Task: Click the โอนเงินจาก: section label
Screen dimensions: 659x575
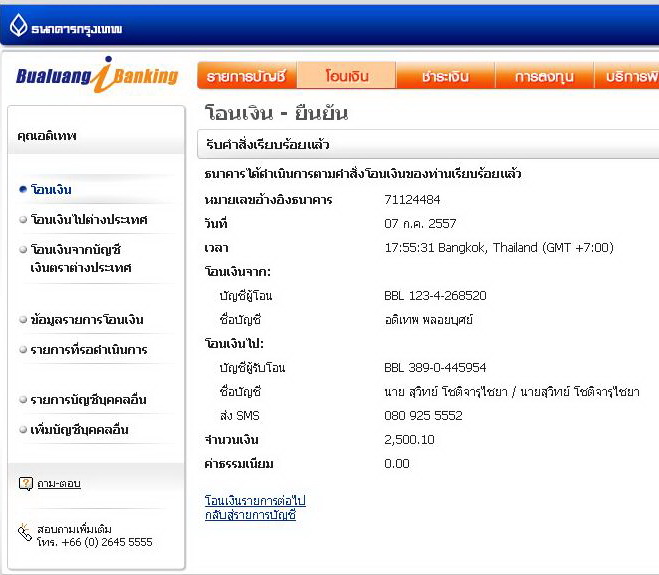Action: tap(238, 272)
